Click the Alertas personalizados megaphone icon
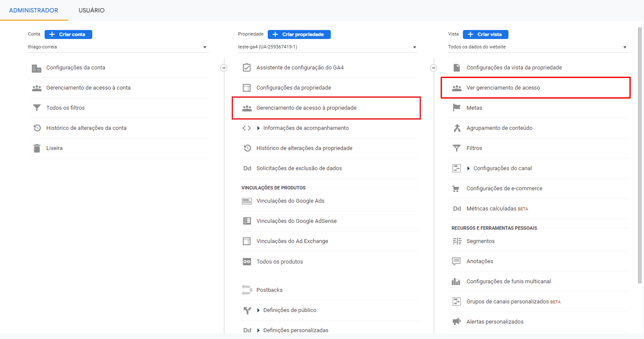 (457, 322)
